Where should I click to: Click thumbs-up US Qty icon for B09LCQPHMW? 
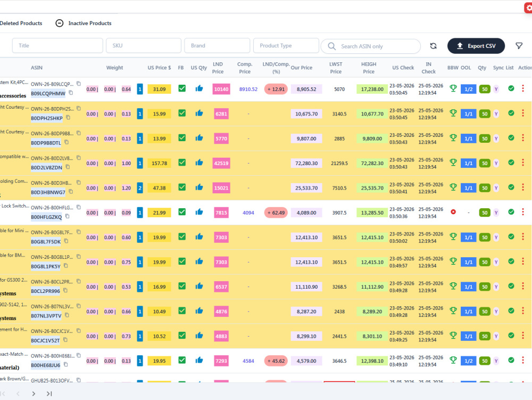(199, 88)
